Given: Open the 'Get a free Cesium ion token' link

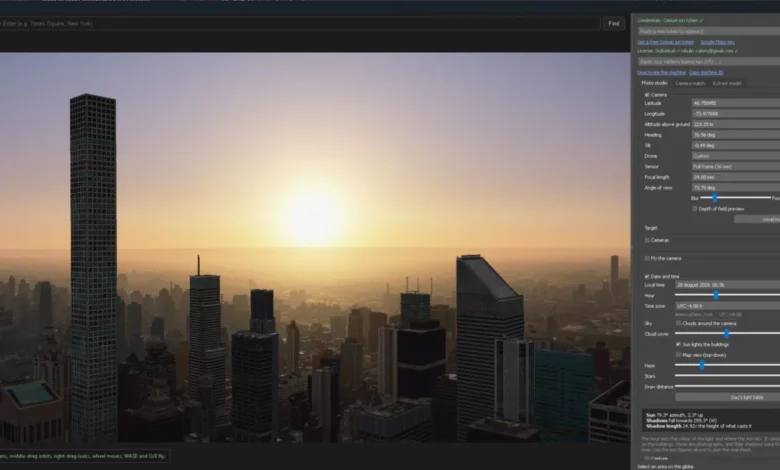Looking at the screenshot, I should (665, 42).
